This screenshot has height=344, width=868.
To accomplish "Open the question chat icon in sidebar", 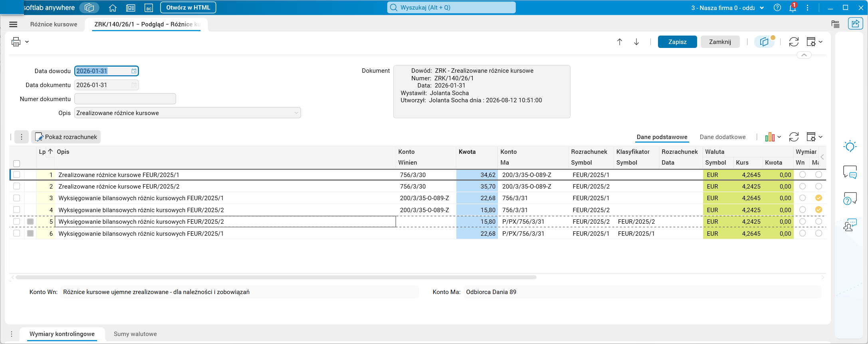I will click(x=850, y=199).
